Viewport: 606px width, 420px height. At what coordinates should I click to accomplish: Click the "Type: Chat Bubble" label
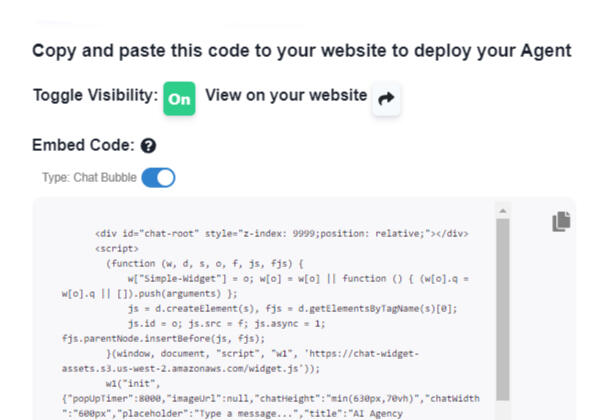click(x=88, y=177)
